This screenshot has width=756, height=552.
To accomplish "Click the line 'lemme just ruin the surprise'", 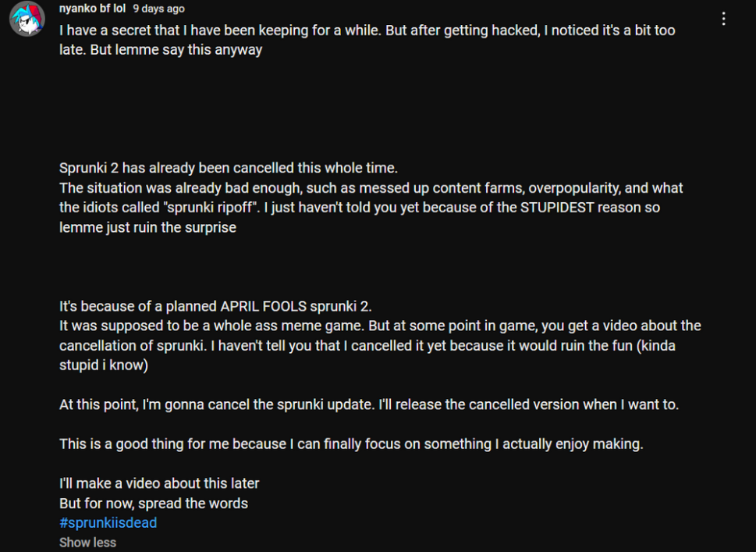I will coord(147,227).
